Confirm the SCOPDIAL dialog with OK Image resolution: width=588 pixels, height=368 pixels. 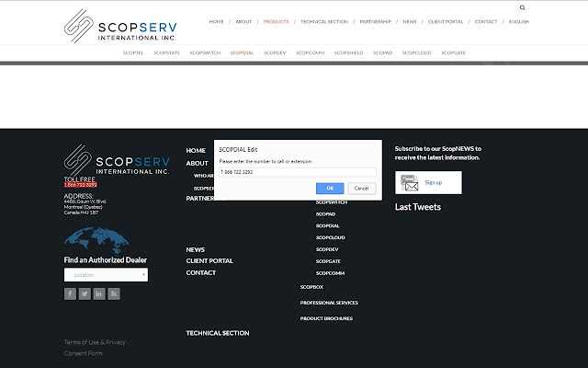pyautogui.click(x=330, y=188)
